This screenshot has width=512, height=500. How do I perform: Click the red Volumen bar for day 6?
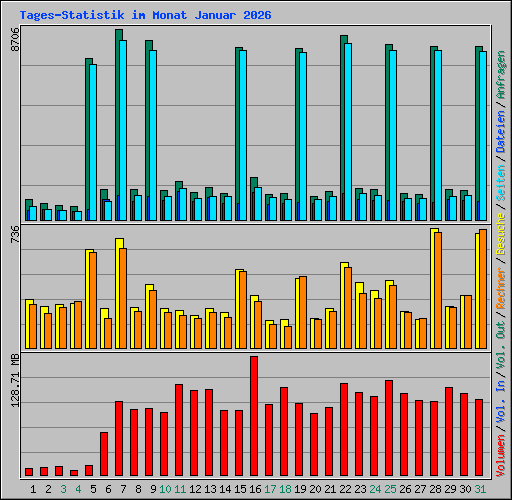click(x=104, y=454)
